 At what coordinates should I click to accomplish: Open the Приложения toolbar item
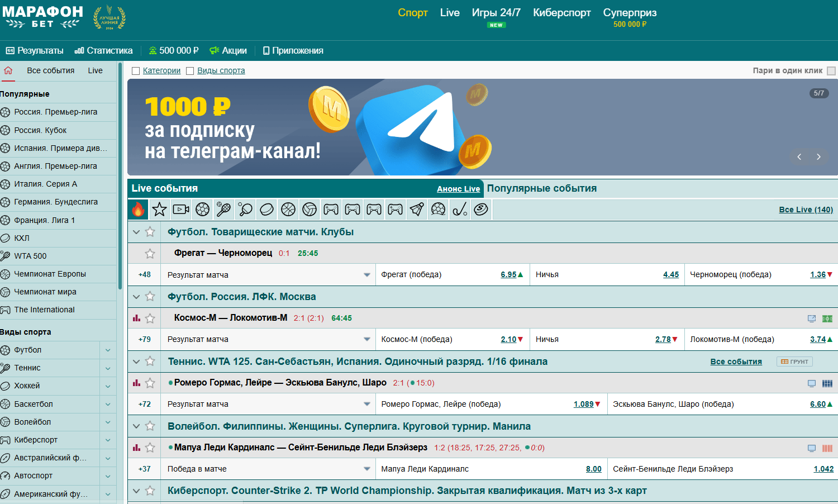click(x=293, y=50)
